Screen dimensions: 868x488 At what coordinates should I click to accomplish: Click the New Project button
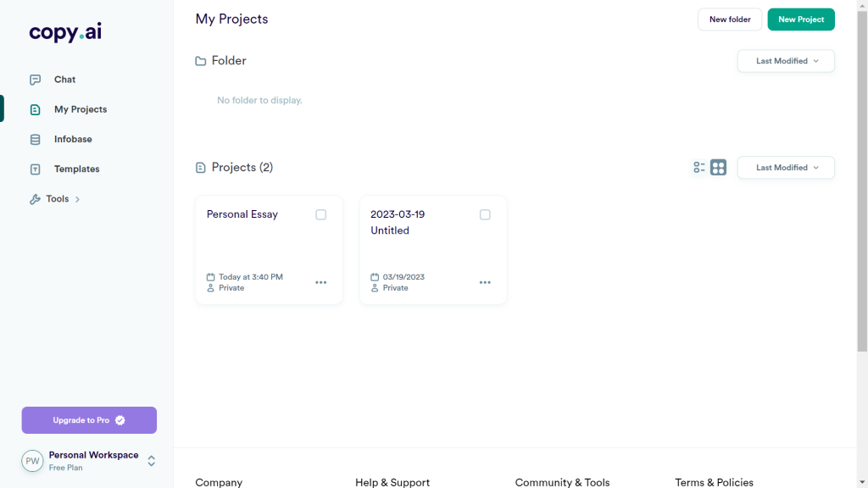click(800, 19)
